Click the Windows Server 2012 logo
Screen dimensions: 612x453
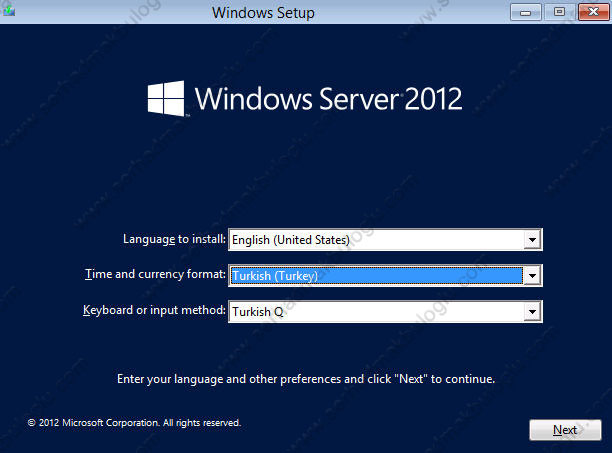(x=305, y=98)
